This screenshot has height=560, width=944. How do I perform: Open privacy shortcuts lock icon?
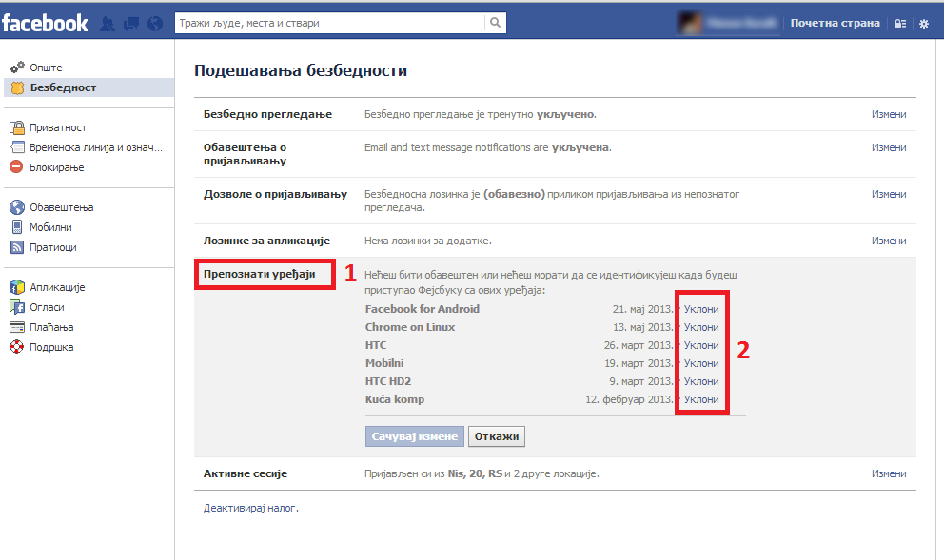click(x=900, y=24)
